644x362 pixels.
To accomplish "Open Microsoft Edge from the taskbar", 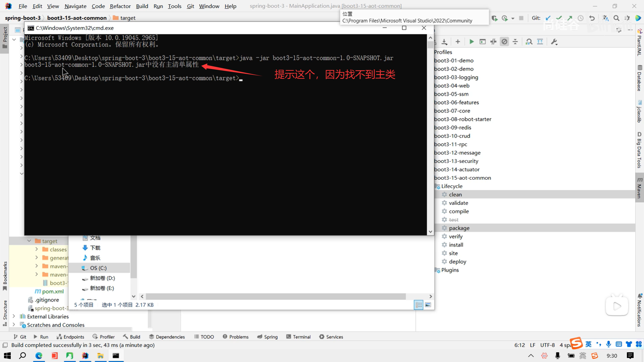I will [x=39, y=356].
